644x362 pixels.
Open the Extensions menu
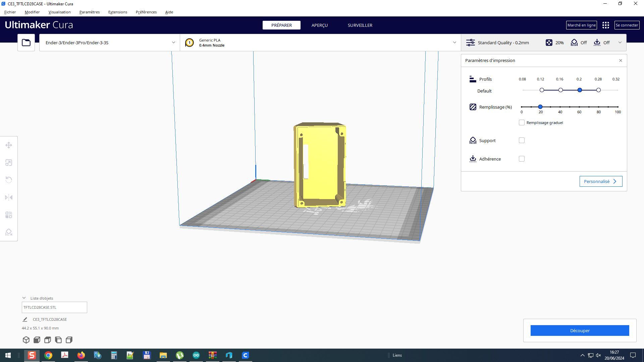click(x=117, y=12)
